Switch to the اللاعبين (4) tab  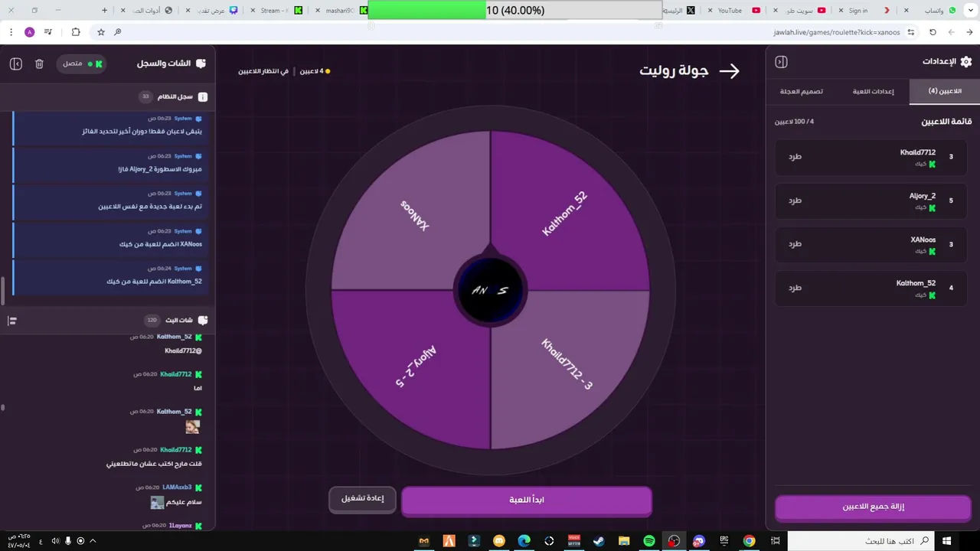point(944,91)
